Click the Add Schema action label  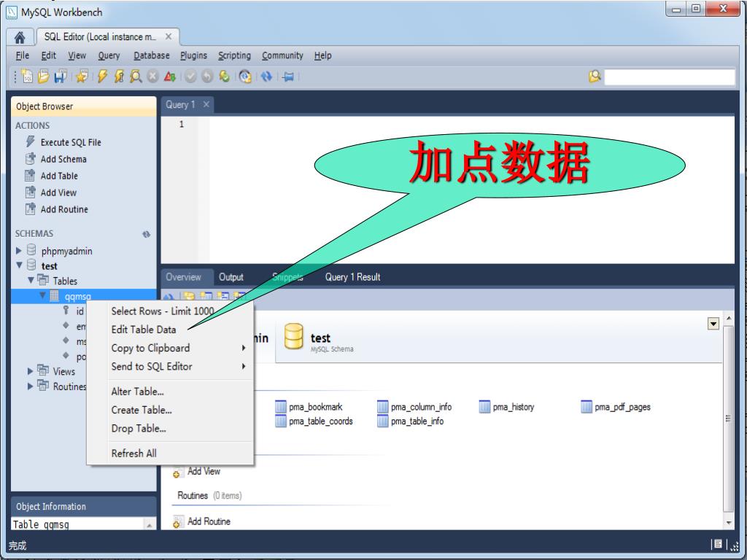coord(63,158)
